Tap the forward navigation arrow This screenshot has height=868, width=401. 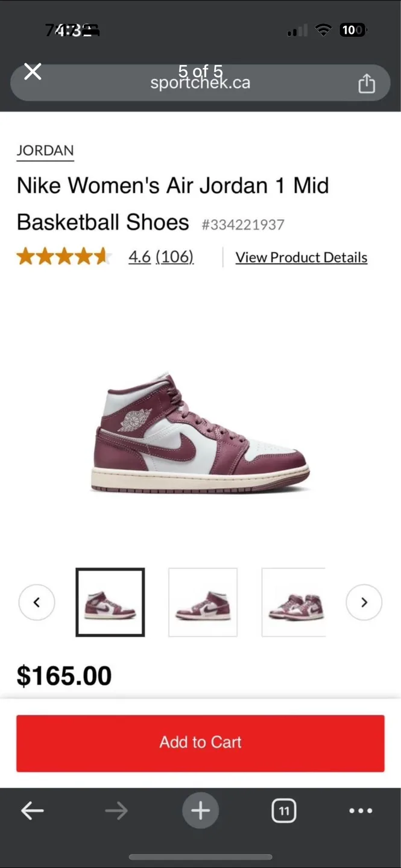(116, 810)
